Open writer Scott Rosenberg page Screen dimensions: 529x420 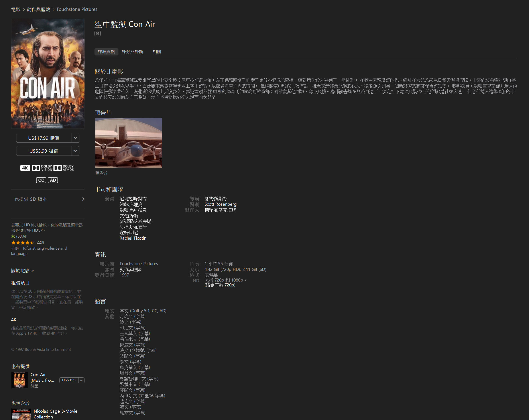pyautogui.click(x=220, y=205)
